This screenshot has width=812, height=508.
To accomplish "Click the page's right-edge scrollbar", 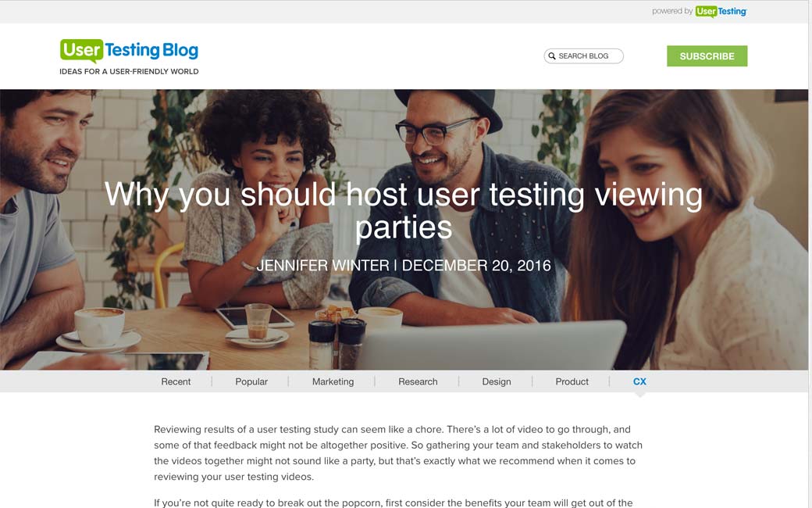I will click(x=810, y=254).
